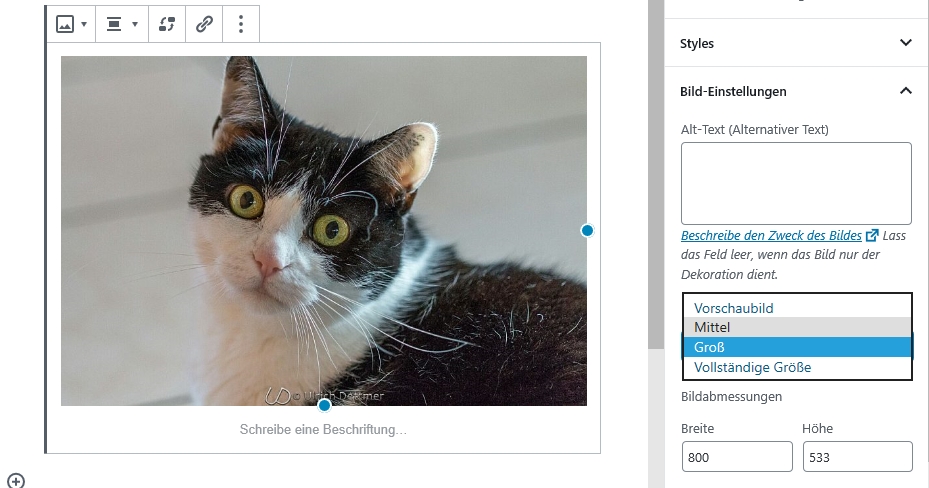Focus the Höhe height input

[x=857, y=457]
